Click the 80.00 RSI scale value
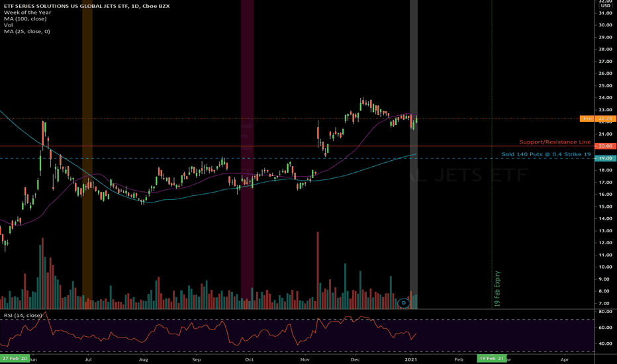The image size is (617, 364). (605, 311)
